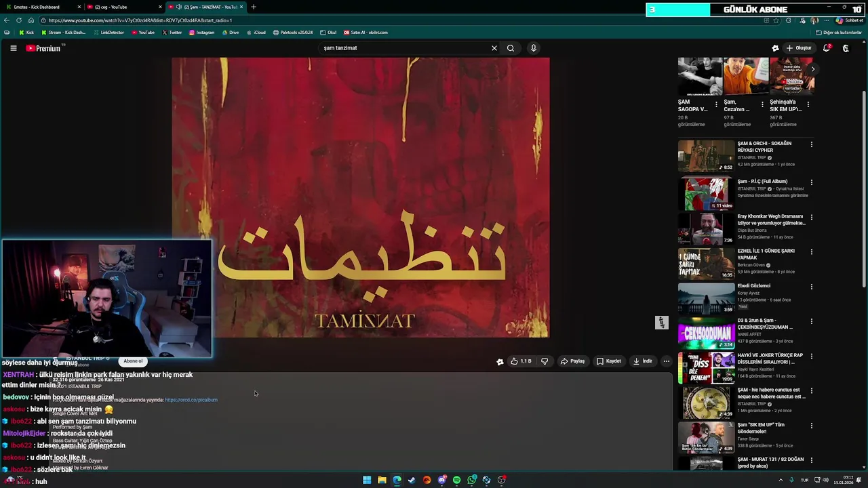This screenshot has height=488, width=868.
Task: Start voice search with microphone
Action: [534, 48]
